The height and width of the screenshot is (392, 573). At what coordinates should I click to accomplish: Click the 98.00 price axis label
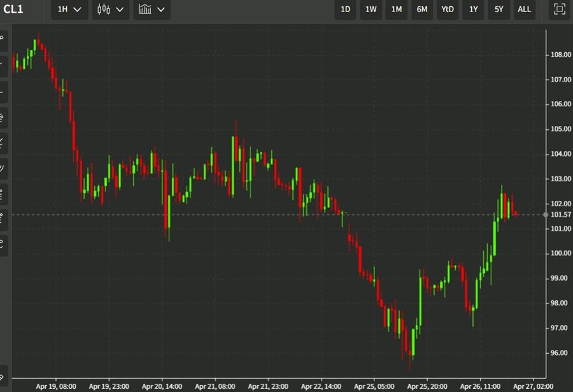tap(559, 303)
